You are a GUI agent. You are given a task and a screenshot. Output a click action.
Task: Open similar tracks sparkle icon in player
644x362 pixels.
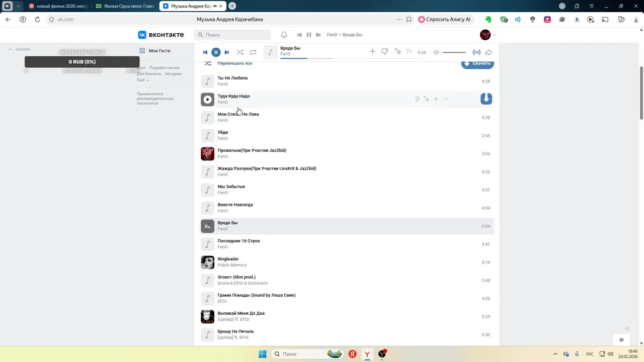coord(398,52)
